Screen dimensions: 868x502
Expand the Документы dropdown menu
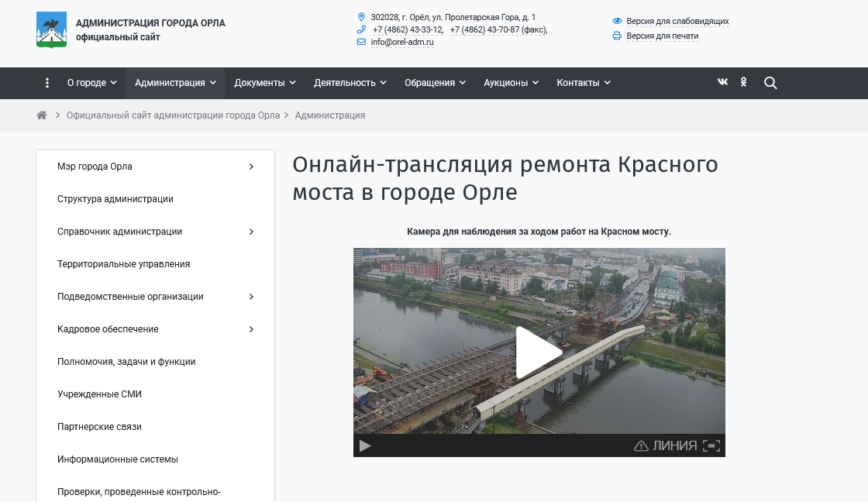(x=264, y=83)
